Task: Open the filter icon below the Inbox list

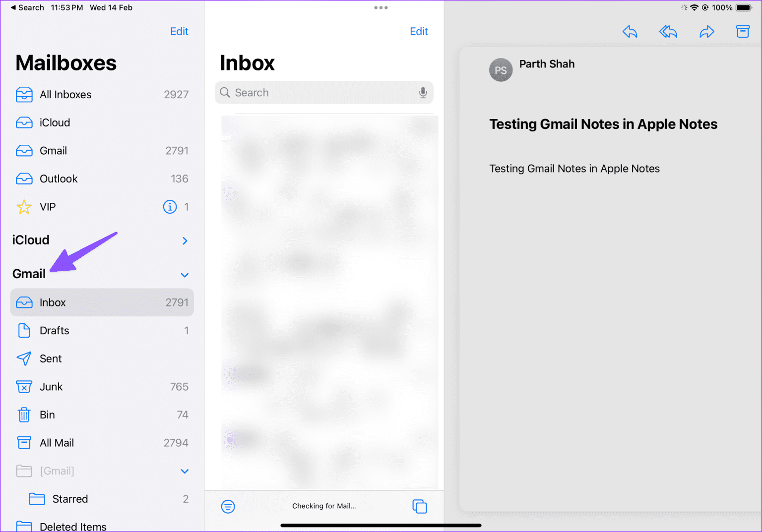Action: [228, 506]
